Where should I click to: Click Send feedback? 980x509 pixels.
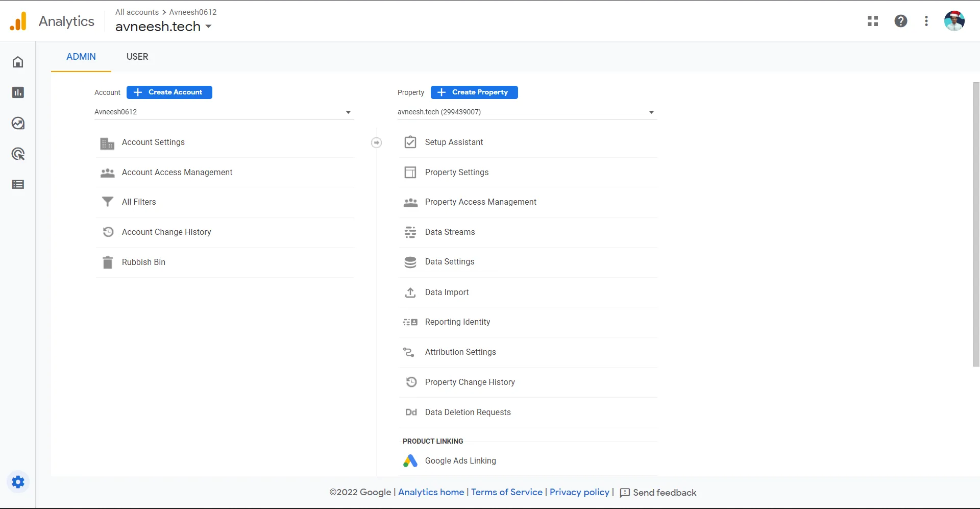click(658, 493)
